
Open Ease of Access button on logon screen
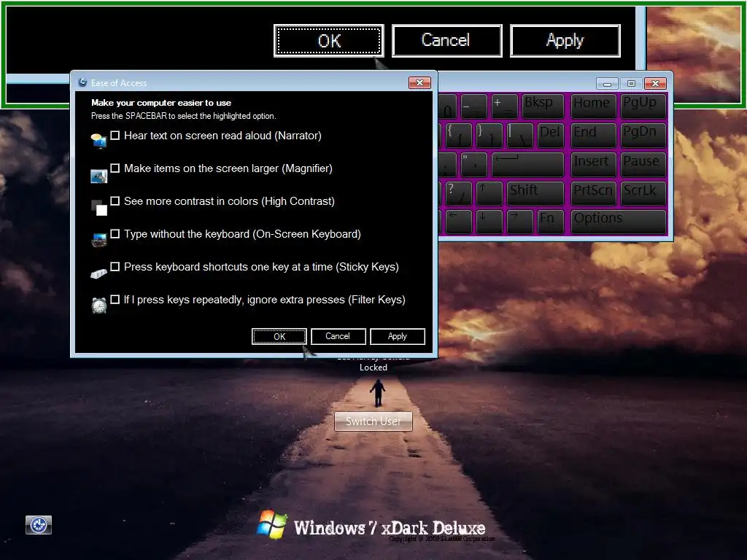(39, 525)
